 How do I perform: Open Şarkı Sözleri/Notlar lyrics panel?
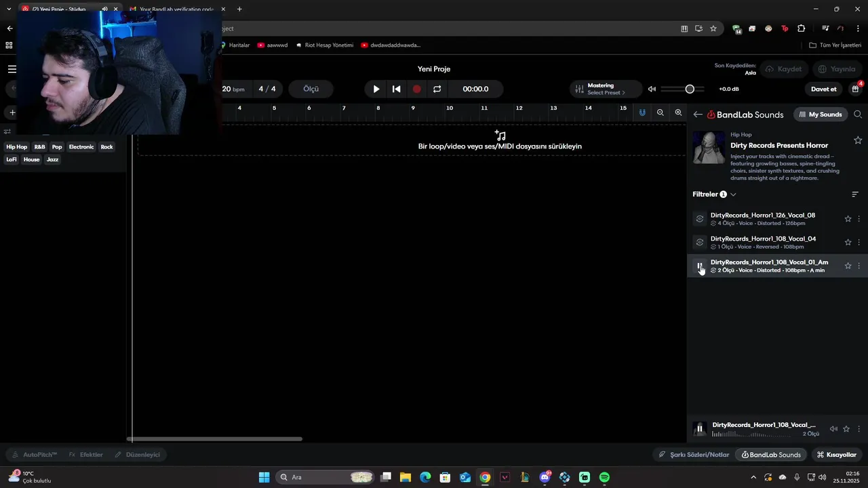(694, 455)
